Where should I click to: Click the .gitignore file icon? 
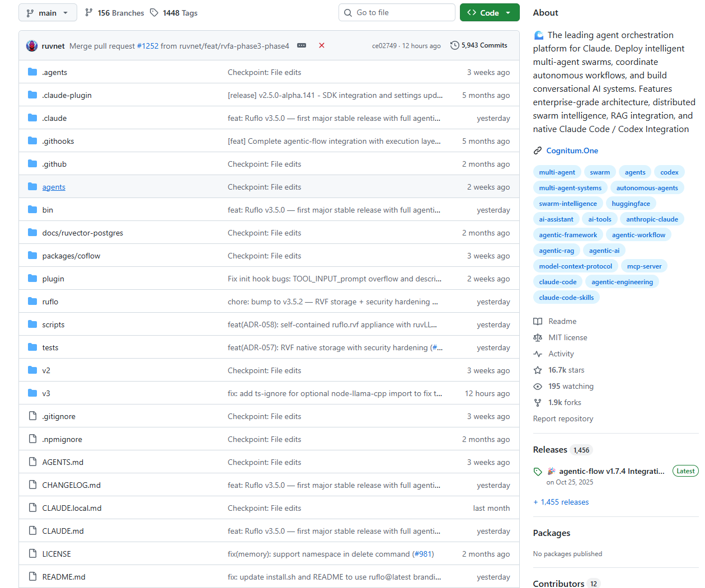(x=32, y=416)
